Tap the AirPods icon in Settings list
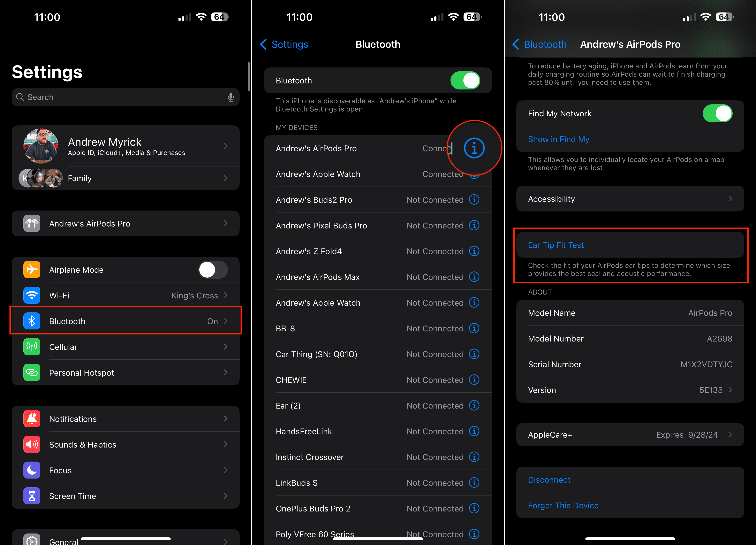The height and width of the screenshot is (545, 756). tap(32, 223)
